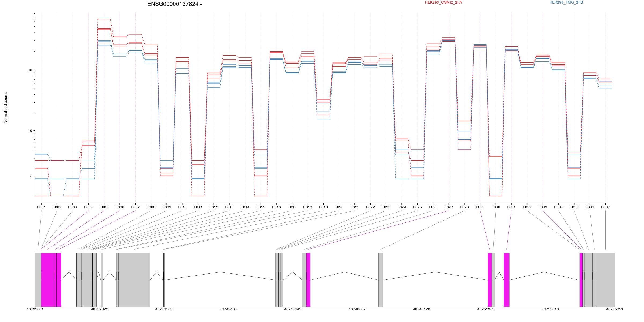Click exon label E005
Viewport: 644px width, 322px height.
tap(104, 207)
